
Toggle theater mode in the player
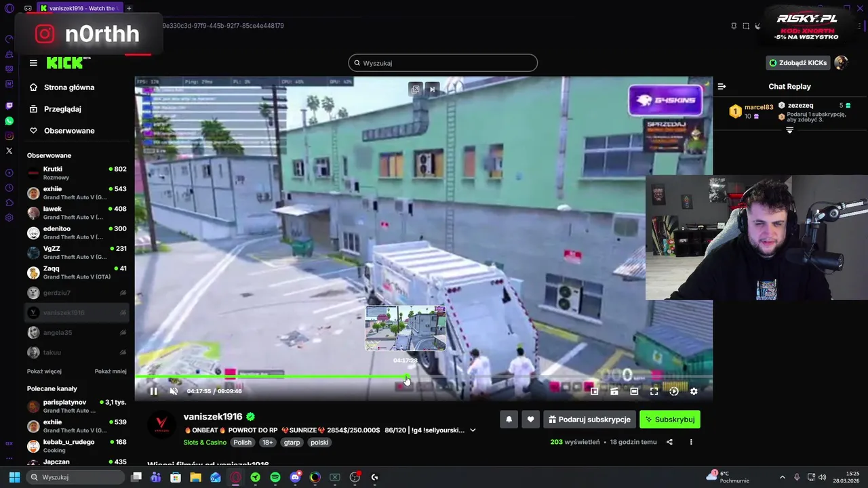(x=634, y=391)
